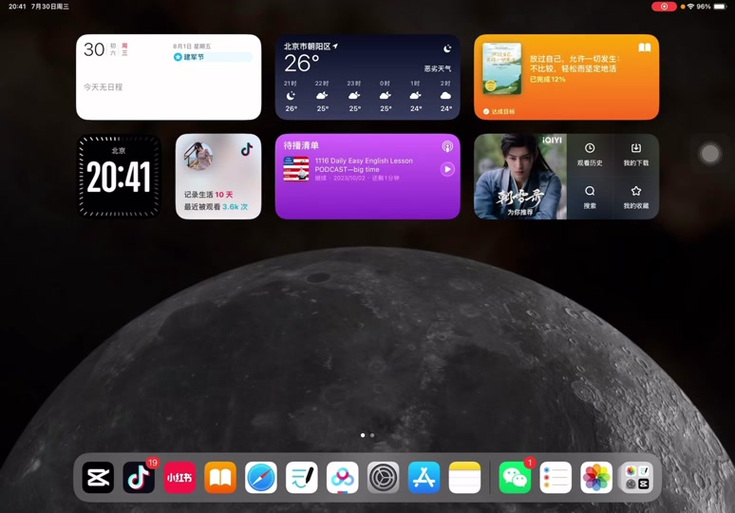Viewport: 735px width, 513px height.
Task: Open the 建军节 calendar event
Action: point(213,57)
